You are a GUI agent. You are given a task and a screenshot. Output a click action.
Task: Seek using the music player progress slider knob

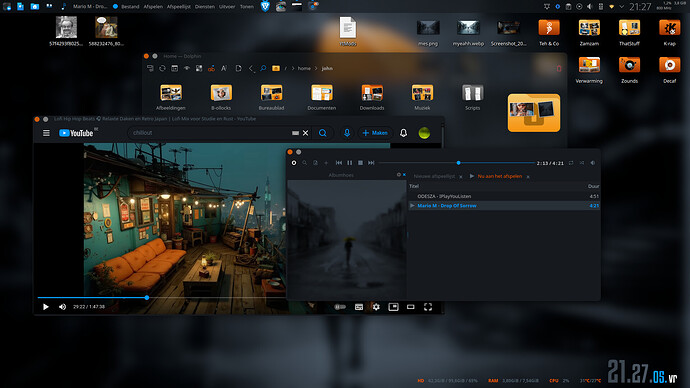point(459,163)
